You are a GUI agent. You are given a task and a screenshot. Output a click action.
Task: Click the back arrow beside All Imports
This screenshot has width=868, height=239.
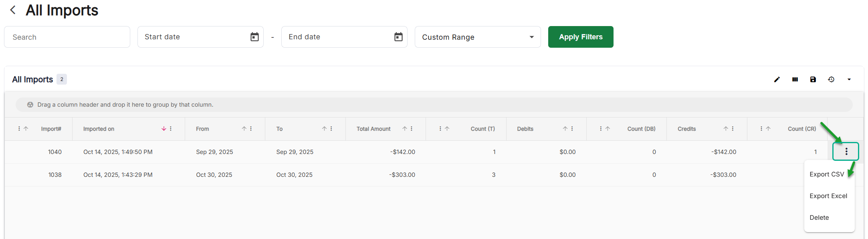tap(13, 10)
